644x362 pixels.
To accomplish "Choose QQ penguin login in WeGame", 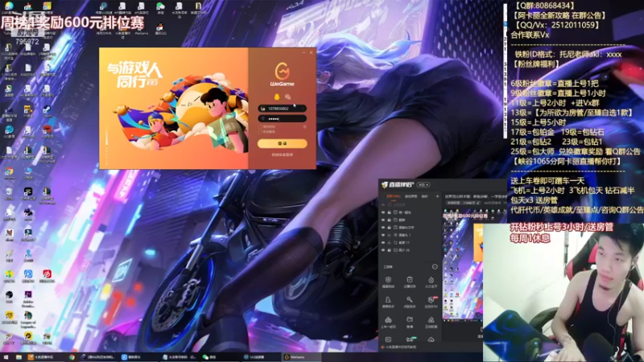I will point(276,97).
